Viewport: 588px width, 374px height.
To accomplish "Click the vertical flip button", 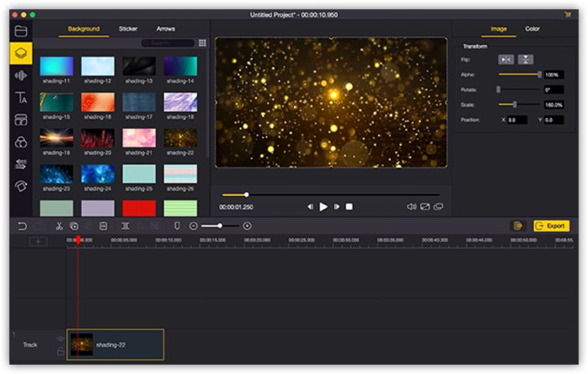I will [525, 60].
